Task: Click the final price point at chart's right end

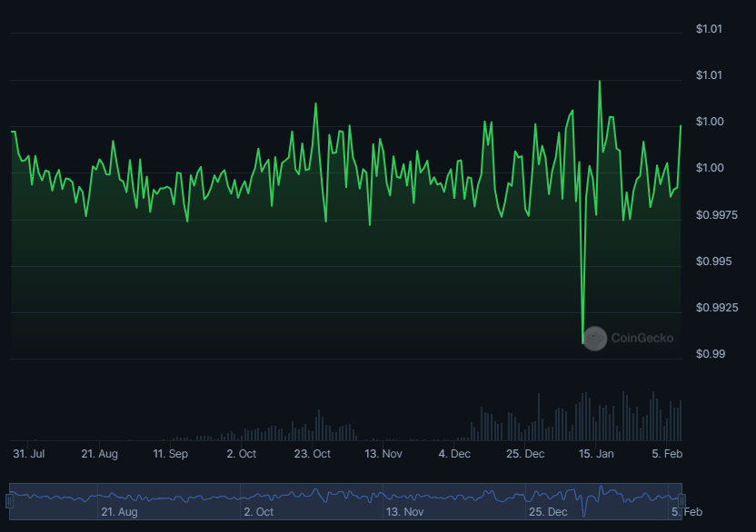Action: [681, 126]
